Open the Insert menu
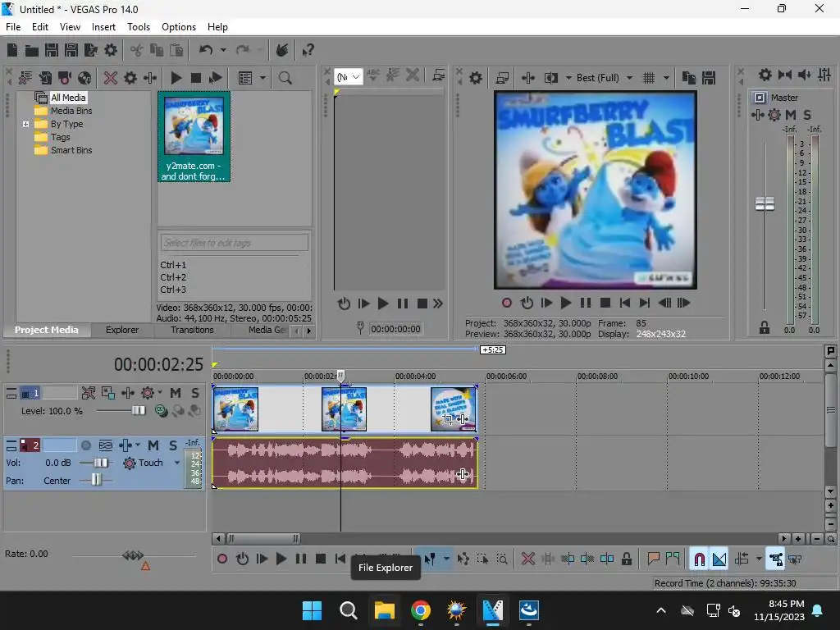The width and height of the screenshot is (840, 630). point(103,27)
